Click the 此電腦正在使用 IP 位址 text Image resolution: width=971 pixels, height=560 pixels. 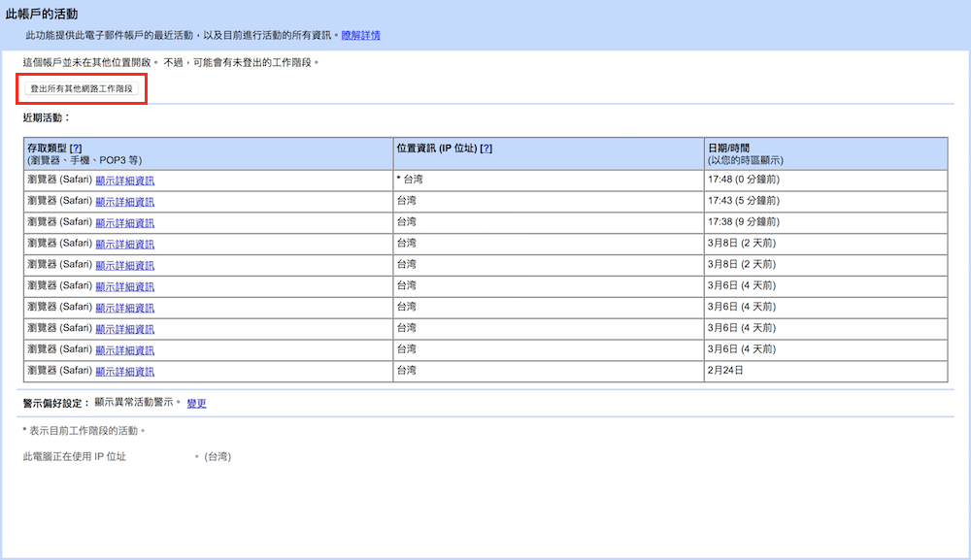[x=75, y=456]
